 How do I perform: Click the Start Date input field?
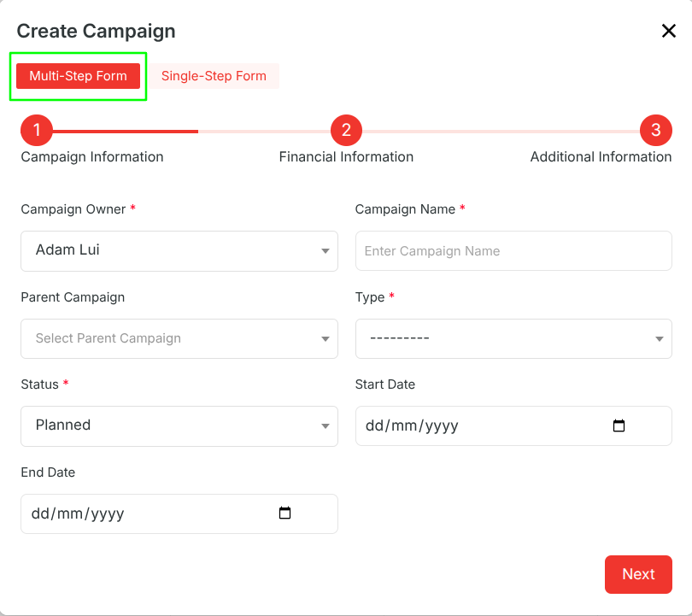513,425
